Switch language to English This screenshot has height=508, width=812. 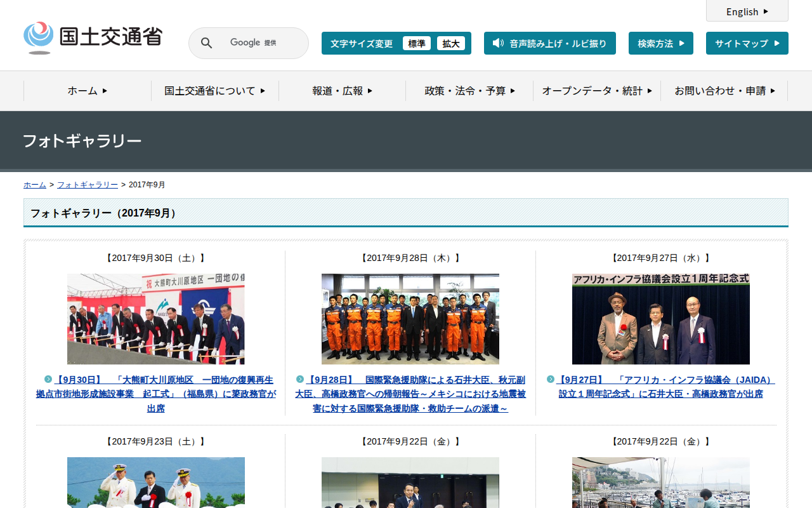(747, 11)
